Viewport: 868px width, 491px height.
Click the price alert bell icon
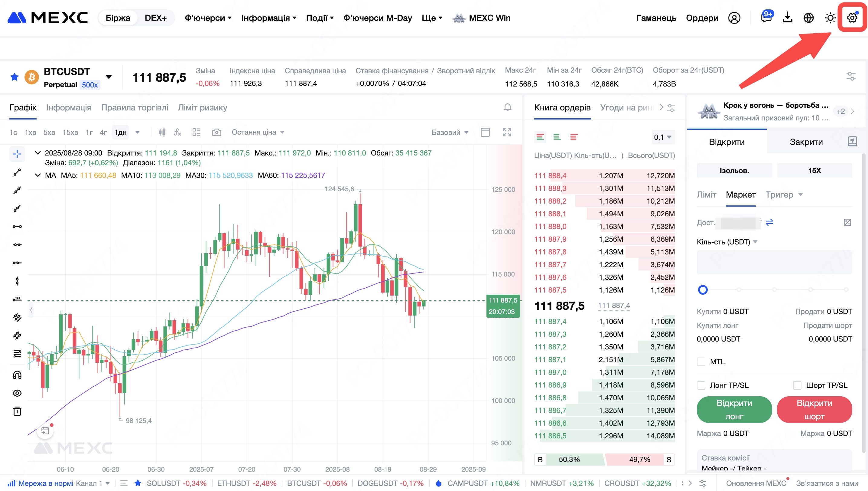pyautogui.click(x=507, y=108)
